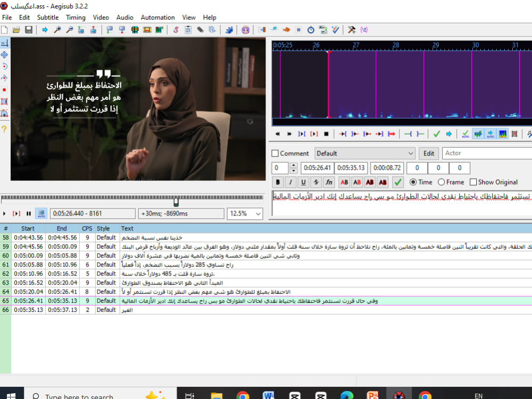The height and width of the screenshot is (399, 532).
Task: Increase the layer number with up stepper
Action: [294, 165]
